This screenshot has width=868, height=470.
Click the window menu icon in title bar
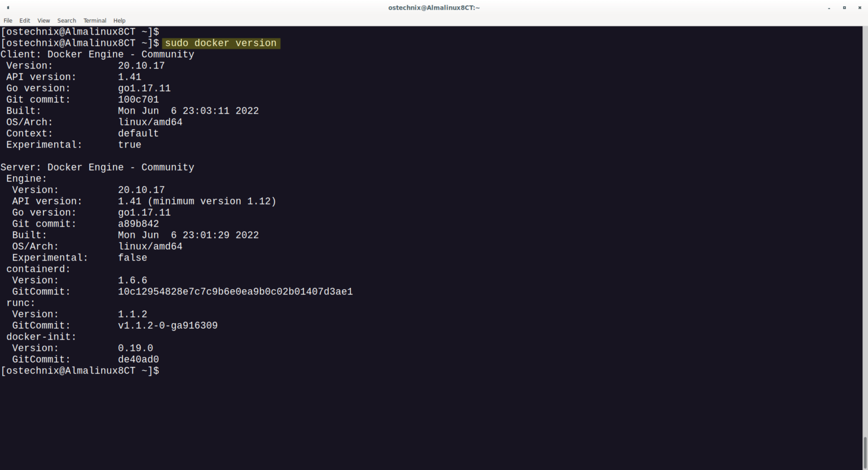[8, 8]
